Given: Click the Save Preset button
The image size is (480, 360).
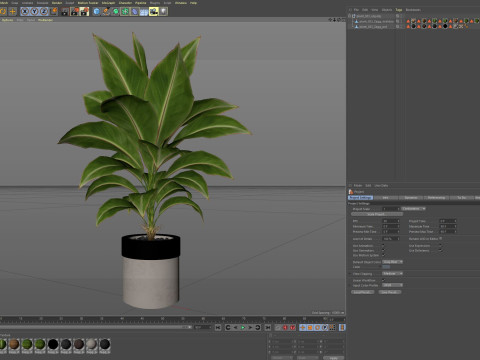Looking at the screenshot, I should tap(390, 292).
